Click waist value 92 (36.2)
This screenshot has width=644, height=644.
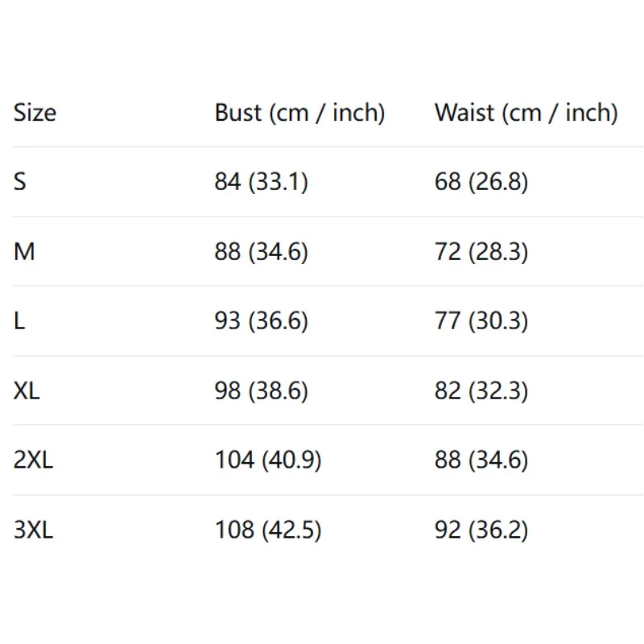(481, 530)
